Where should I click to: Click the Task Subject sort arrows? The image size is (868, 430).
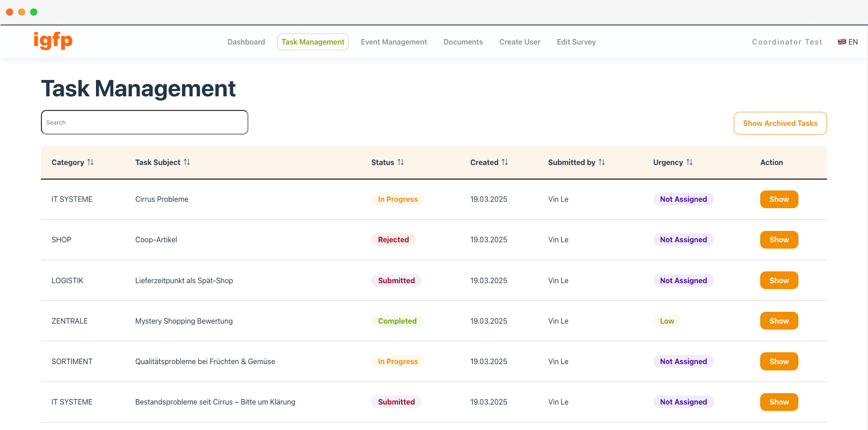point(187,162)
